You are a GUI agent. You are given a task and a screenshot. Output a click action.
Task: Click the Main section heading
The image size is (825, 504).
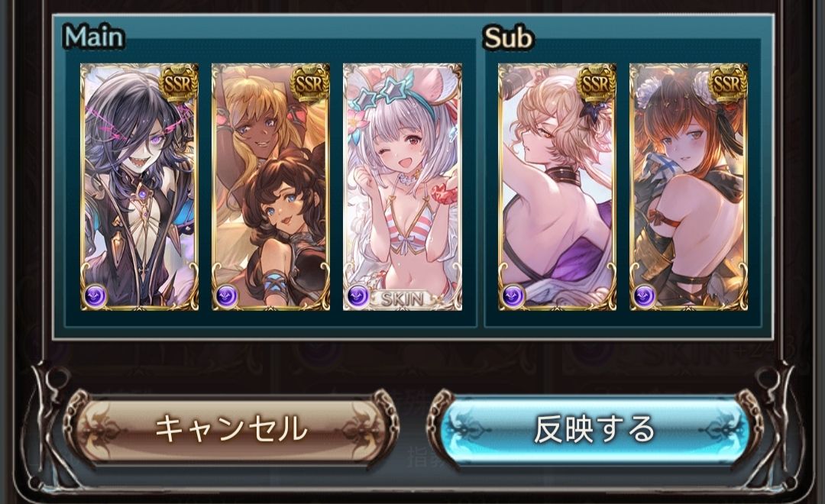point(94,37)
